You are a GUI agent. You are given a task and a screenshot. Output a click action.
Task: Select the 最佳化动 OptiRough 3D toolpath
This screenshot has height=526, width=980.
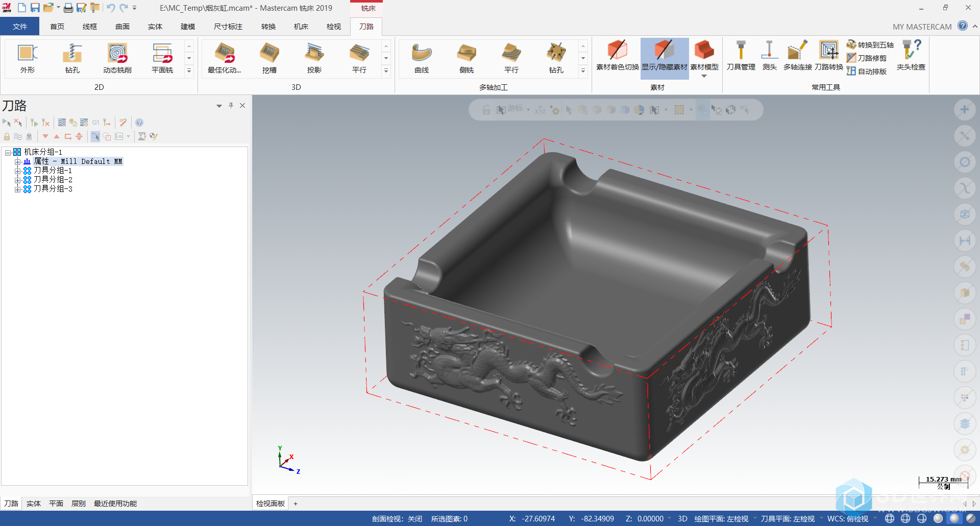[225, 58]
